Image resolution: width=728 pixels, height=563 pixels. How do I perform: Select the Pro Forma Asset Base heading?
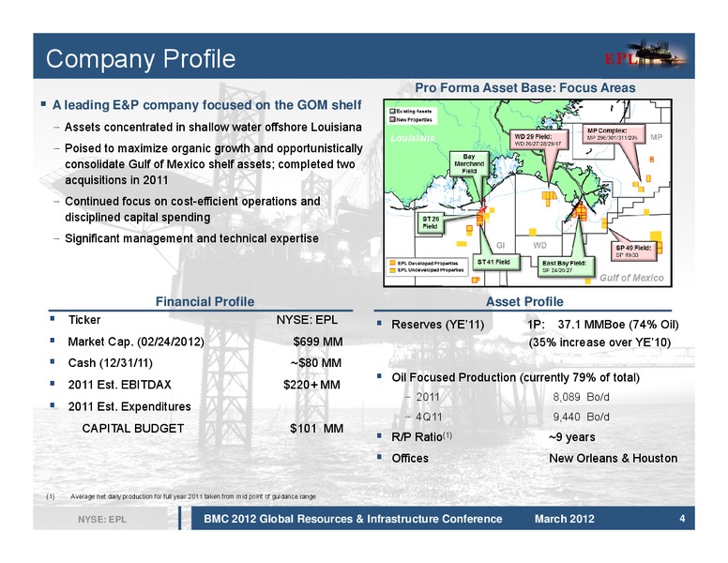(525, 88)
